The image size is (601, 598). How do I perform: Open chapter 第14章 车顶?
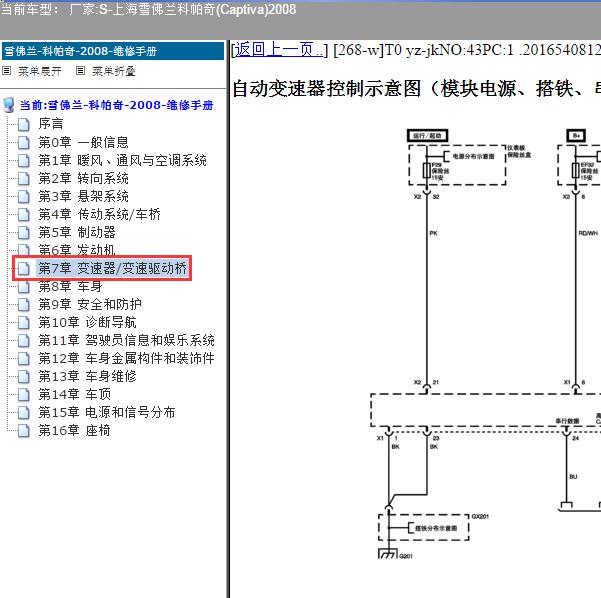click(74, 394)
